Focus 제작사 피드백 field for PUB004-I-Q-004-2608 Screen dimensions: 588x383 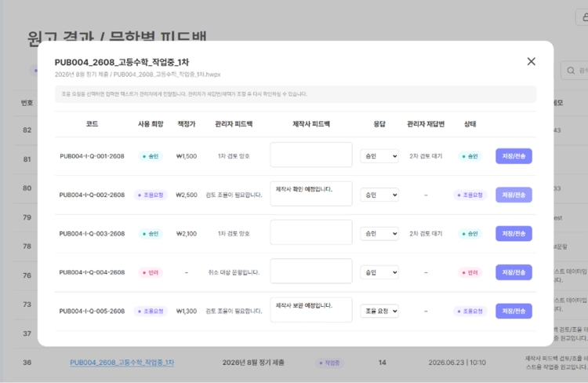pyautogui.click(x=311, y=271)
